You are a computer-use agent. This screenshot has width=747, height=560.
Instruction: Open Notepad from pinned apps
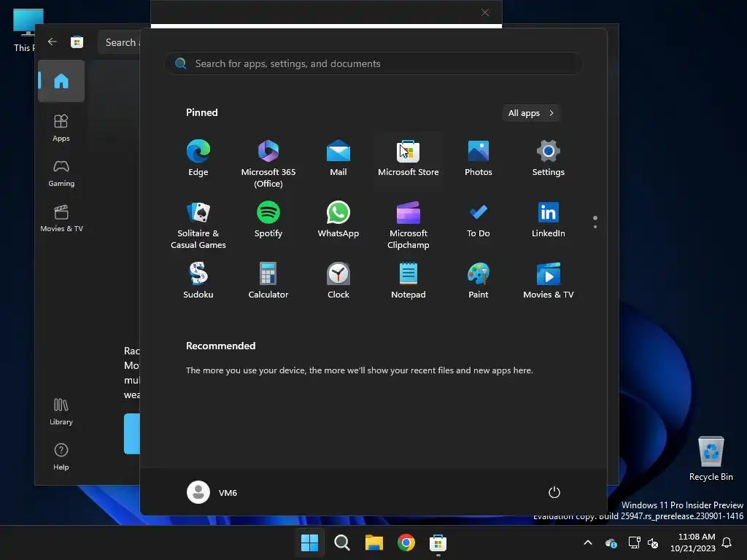pyautogui.click(x=409, y=281)
